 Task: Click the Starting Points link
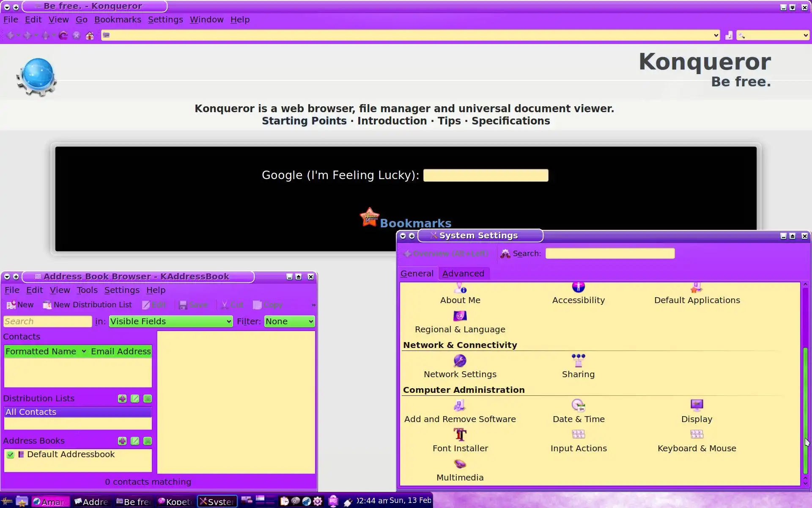coord(304,121)
